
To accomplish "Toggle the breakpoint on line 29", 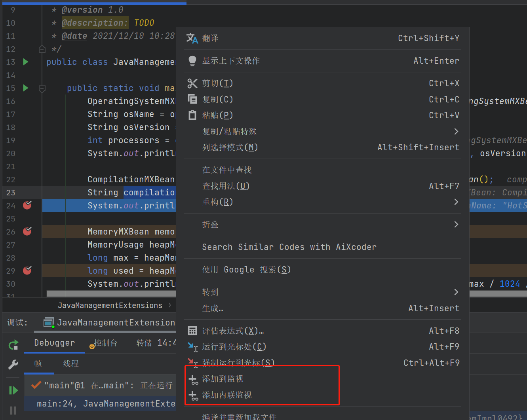I will (x=27, y=271).
